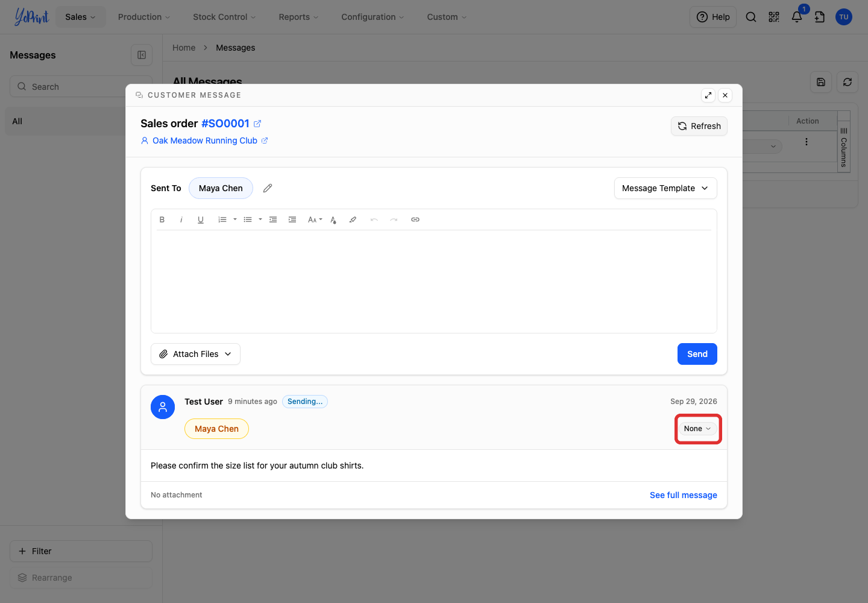
Task: Open the Help button
Action: click(x=713, y=17)
